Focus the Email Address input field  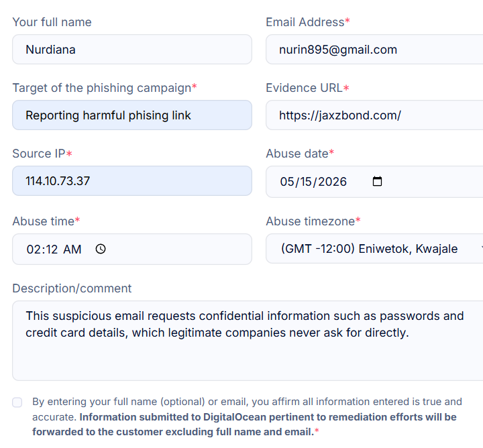click(x=374, y=49)
